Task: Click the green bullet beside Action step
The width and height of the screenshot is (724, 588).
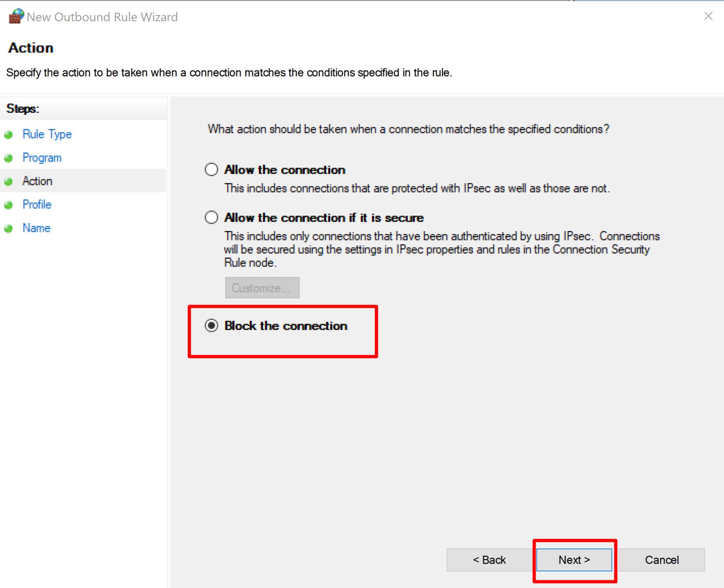Action: tap(9, 181)
